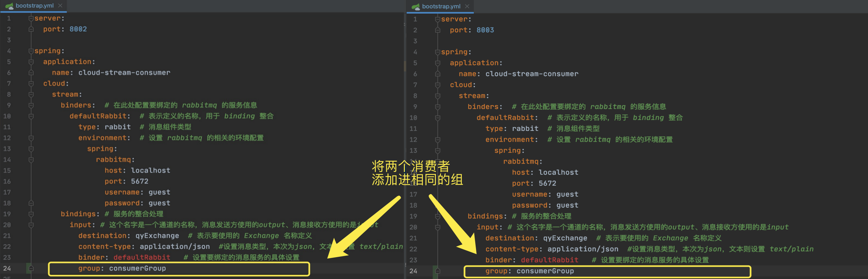The height and width of the screenshot is (279, 868).
Task: Click port value 8002 in left editor
Action: coord(78,29)
